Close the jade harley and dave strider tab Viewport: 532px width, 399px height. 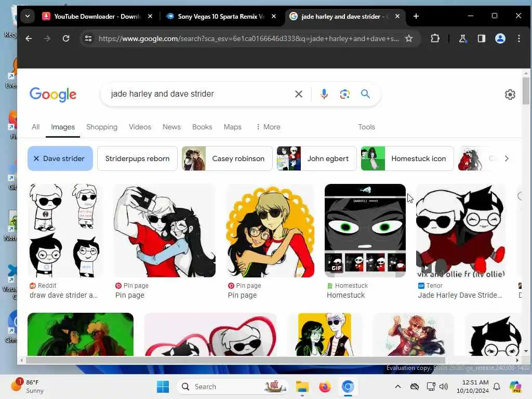point(397,16)
